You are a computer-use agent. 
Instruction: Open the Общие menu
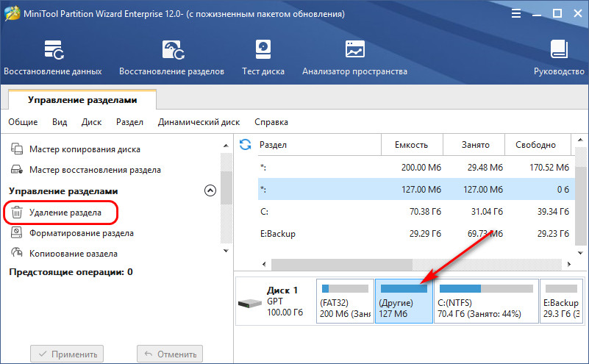pos(23,122)
